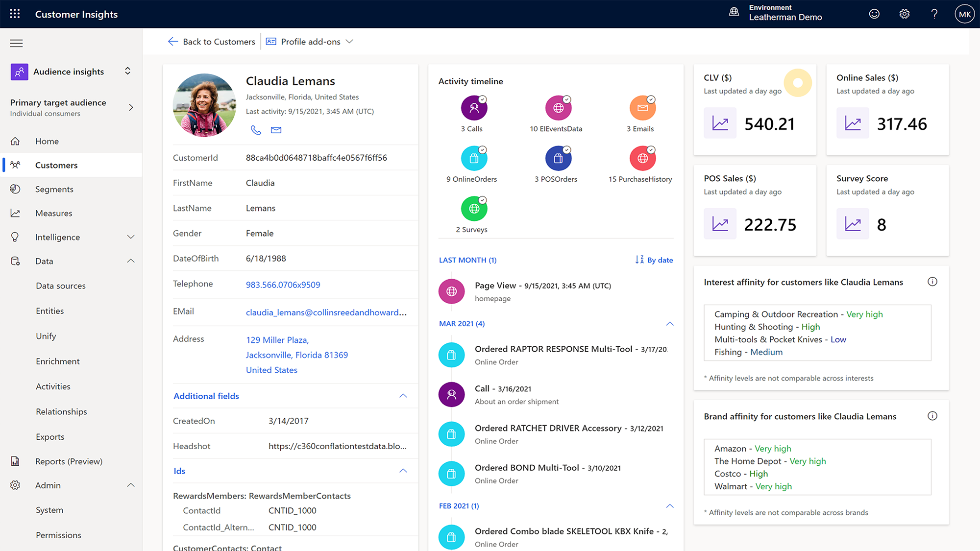The width and height of the screenshot is (980, 551).
Task: Open the settings gear in header
Action: tap(905, 14)
